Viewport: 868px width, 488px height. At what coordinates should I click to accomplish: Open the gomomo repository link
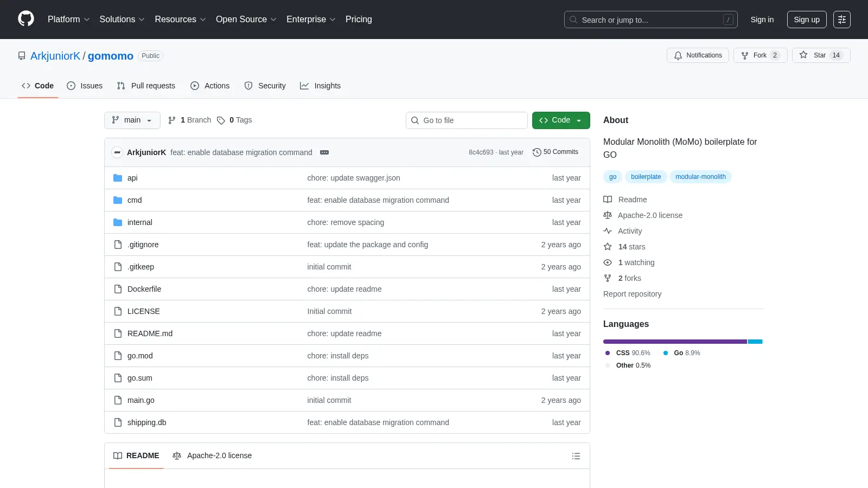tap(111, 56)
